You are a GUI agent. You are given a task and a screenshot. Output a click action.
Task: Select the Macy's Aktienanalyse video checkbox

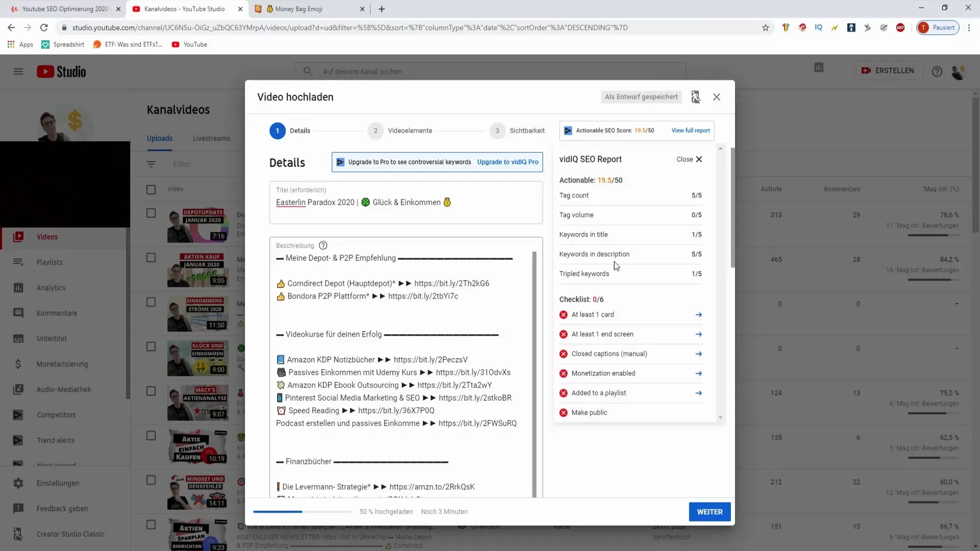pos(151,391)
